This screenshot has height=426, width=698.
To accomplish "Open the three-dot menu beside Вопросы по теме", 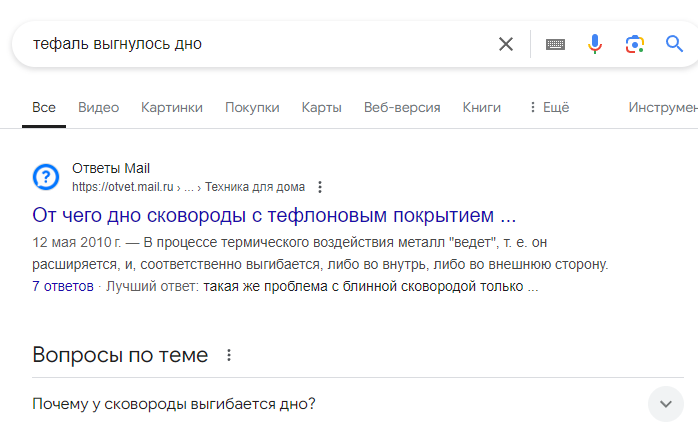I will pyautogui.click(x=228, y=355).
